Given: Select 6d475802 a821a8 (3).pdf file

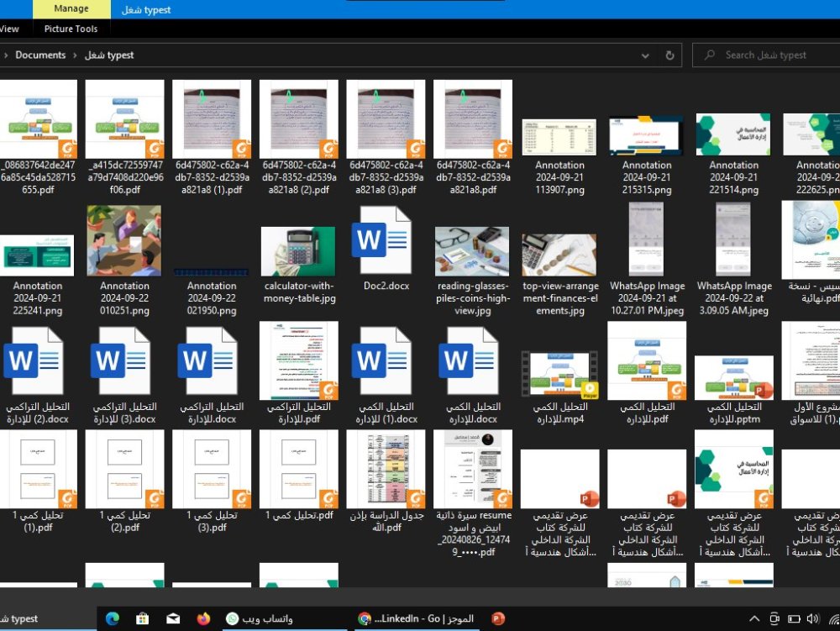Looking at the screenshot, I should [386, 138].
